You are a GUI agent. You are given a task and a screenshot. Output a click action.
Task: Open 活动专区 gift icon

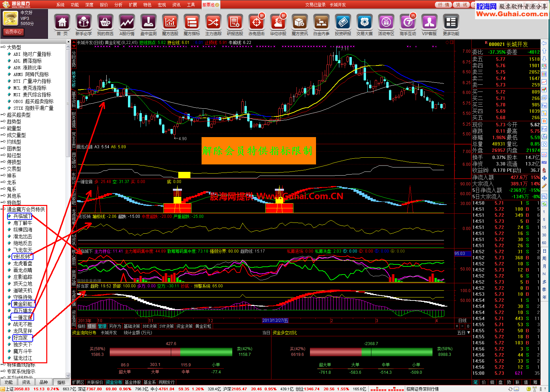pyautogui.click(x=386, y=25)
